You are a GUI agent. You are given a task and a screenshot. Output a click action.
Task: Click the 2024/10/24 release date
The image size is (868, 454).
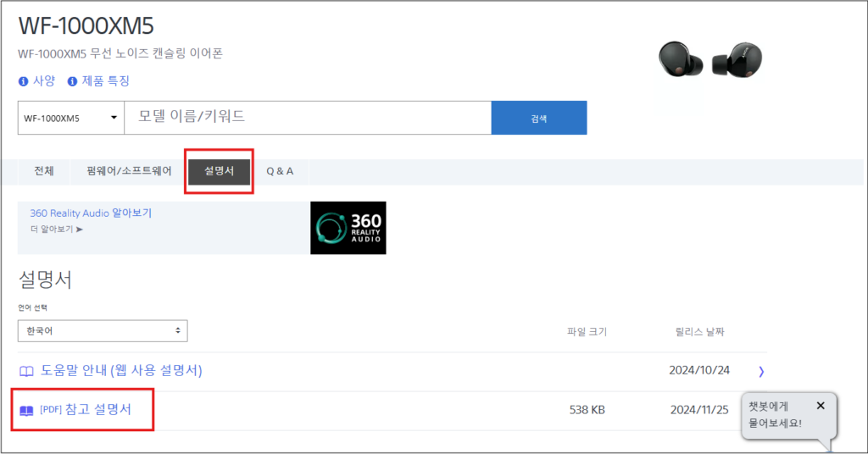pos(699,370)
